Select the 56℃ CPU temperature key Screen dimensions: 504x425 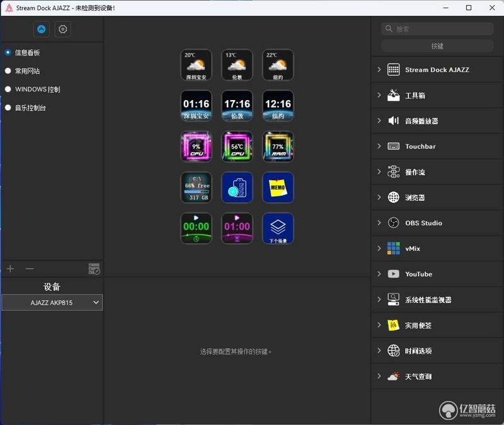point(237,147)
